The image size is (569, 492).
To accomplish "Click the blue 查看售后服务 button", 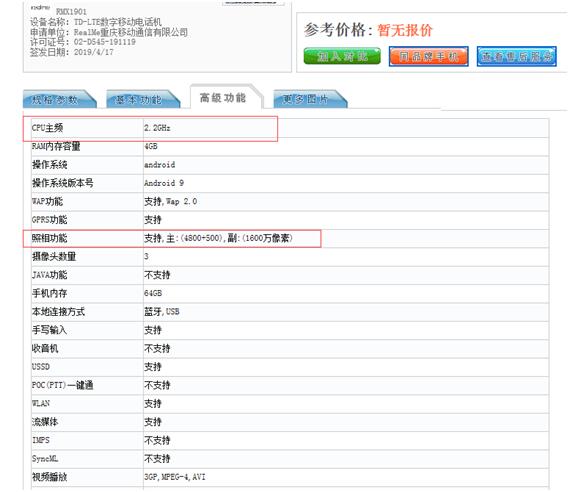I will (x=517, y=56).
